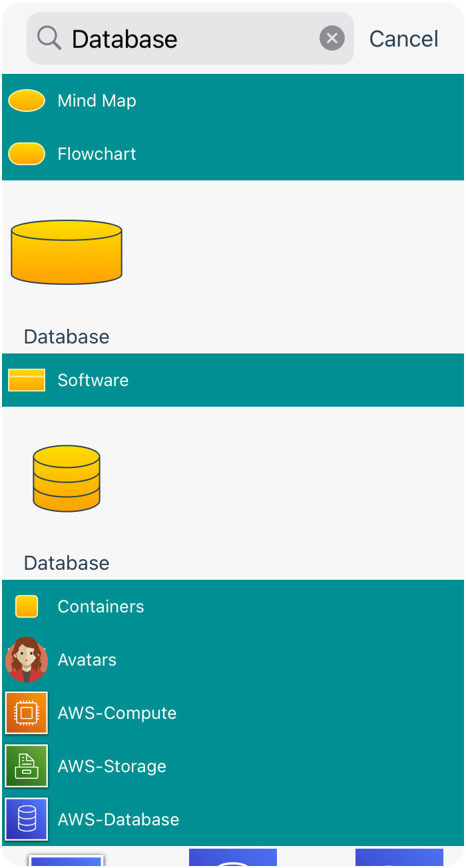Click the Database label under the Flowchart cylinder
Image resolution: width=466 pixels, height=868 pixels.
coord(67,337)
